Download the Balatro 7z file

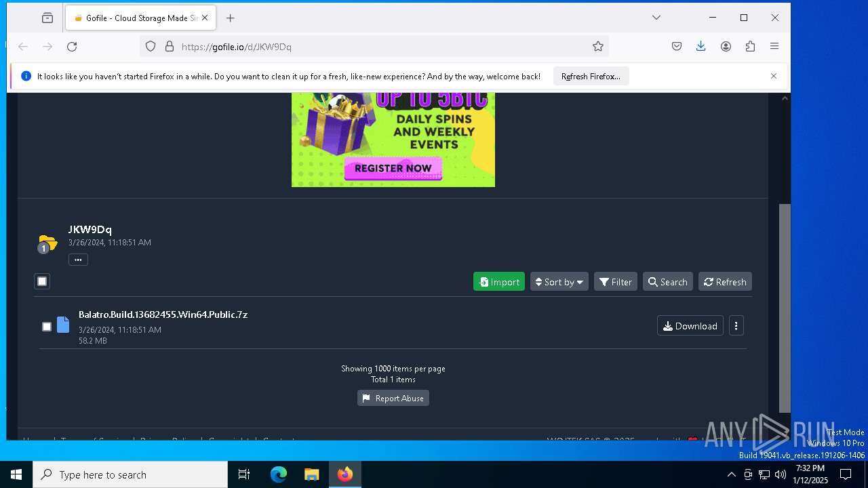tap(690, 326)
